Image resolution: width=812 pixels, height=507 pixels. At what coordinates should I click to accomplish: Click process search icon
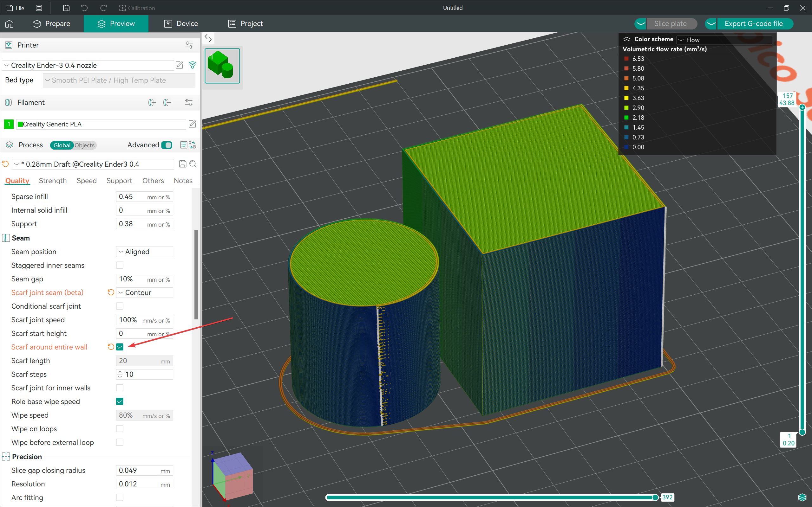[x=194, y=164]
